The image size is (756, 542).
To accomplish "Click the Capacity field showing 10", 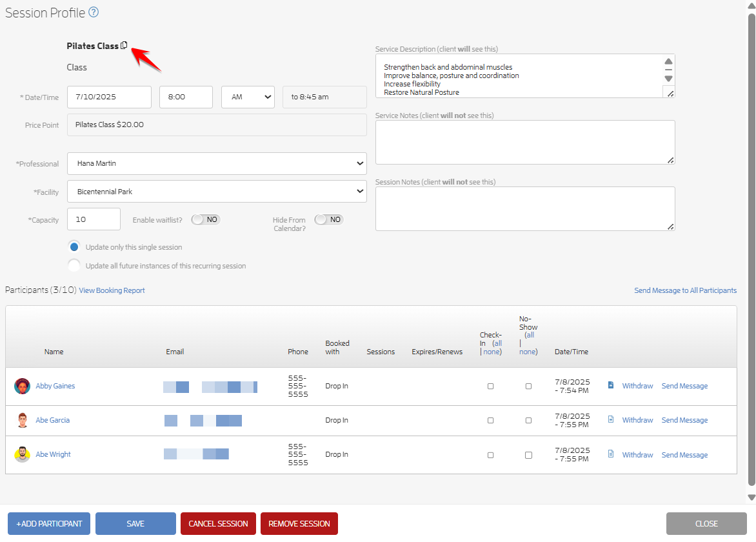I will (94, 219).
